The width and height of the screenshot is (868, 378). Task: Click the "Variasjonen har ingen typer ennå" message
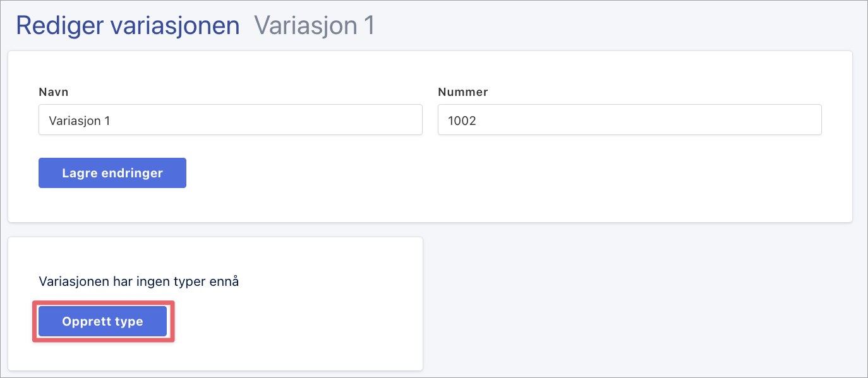coord(139,281)
